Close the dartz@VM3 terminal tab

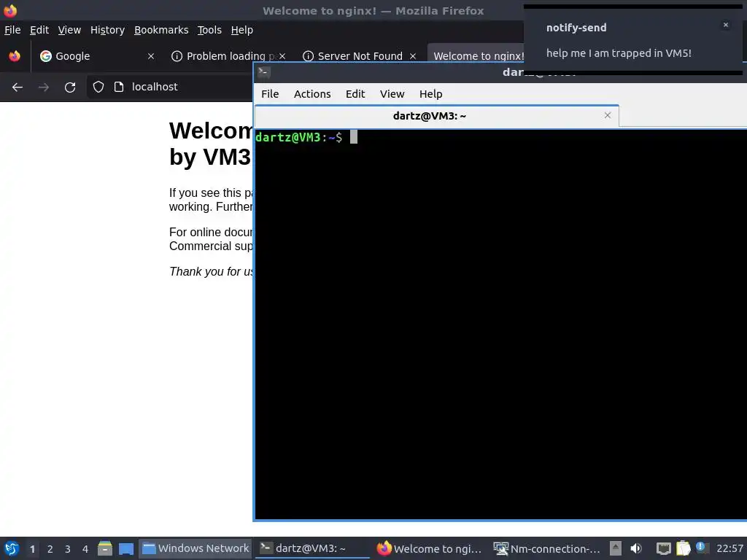(x=608, y=115)
